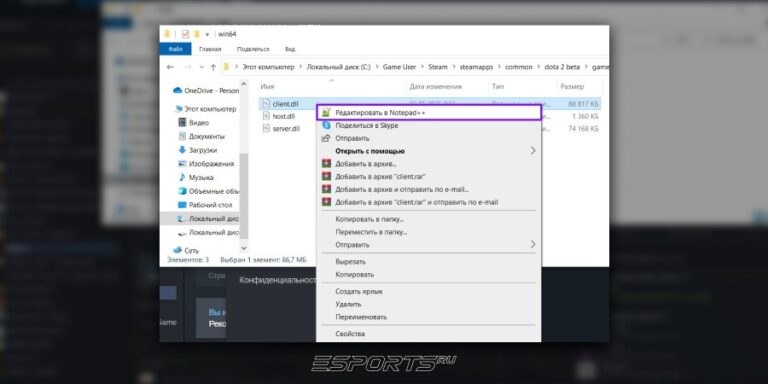Click the share icon beside first Отправить
Screen dimensions: 768x384
pyautogui.click(x=326, y=138)
